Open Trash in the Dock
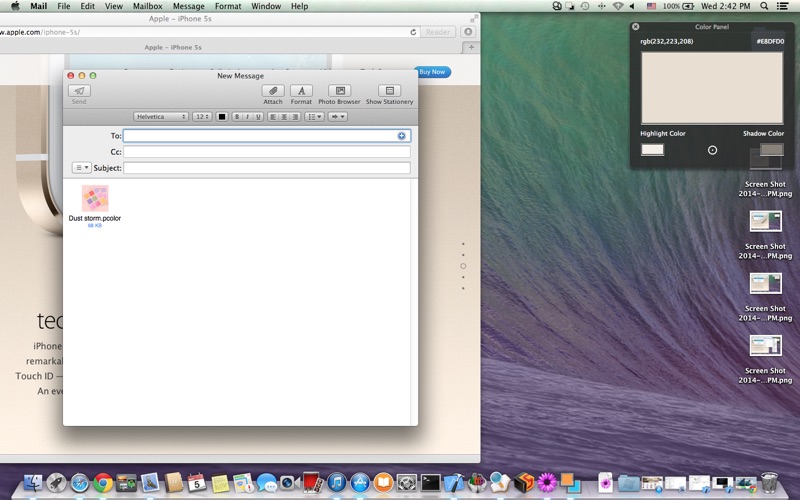This screenshot has height=500, width=800. pos(769,482)
